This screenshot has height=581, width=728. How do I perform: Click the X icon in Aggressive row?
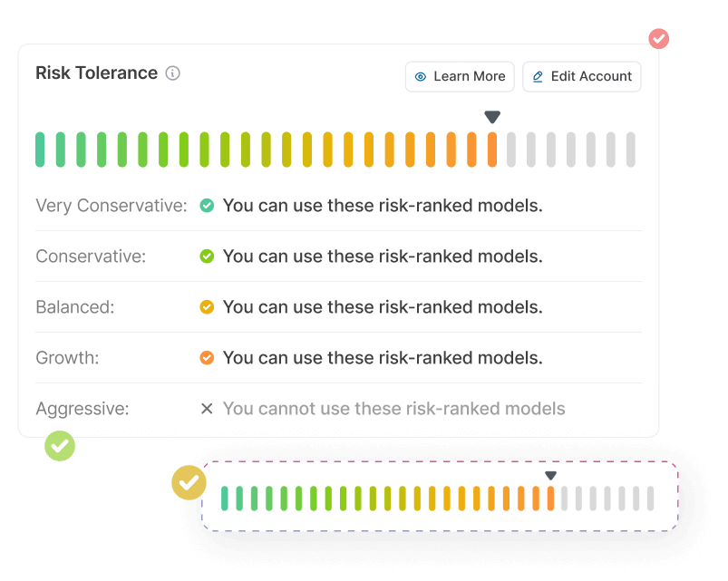(x=207, y=409)
